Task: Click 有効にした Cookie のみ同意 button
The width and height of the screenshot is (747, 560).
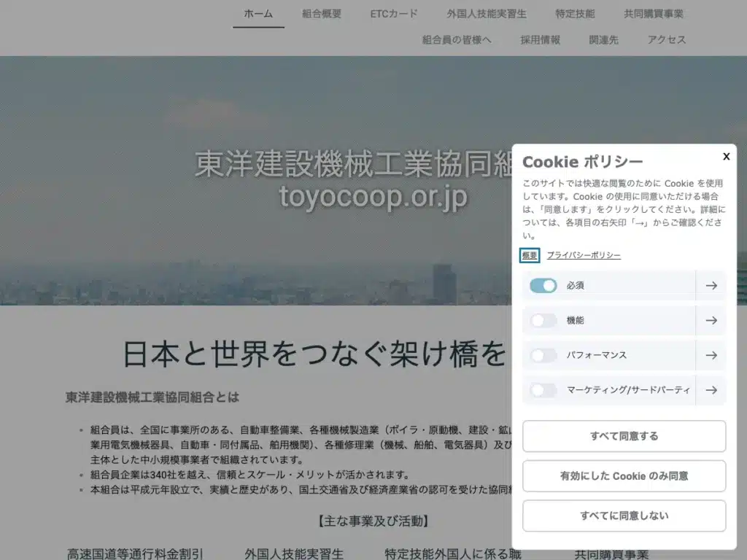Action: pyautogui.click(x=624, y=475)
